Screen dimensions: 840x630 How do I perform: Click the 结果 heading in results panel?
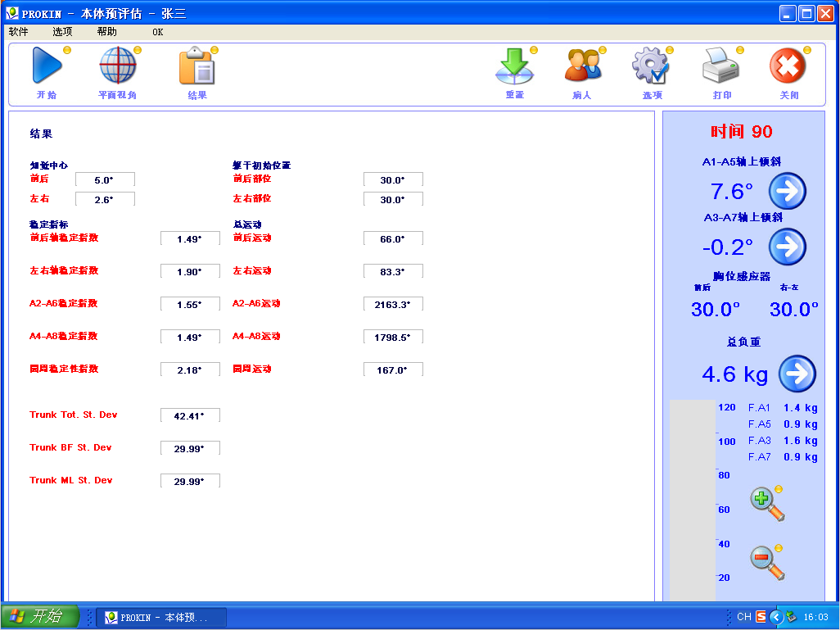[x=41, y=134]
